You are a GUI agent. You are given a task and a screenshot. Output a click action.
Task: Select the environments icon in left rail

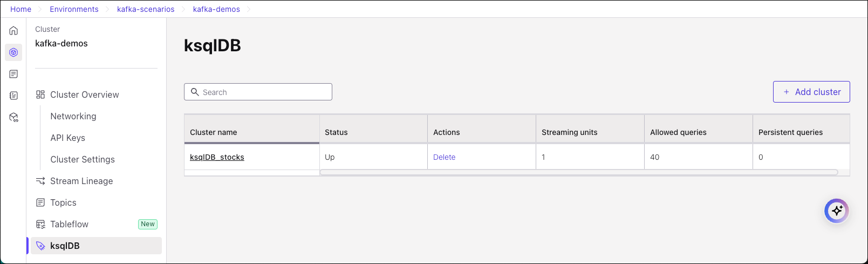click(x=13, y=52)
